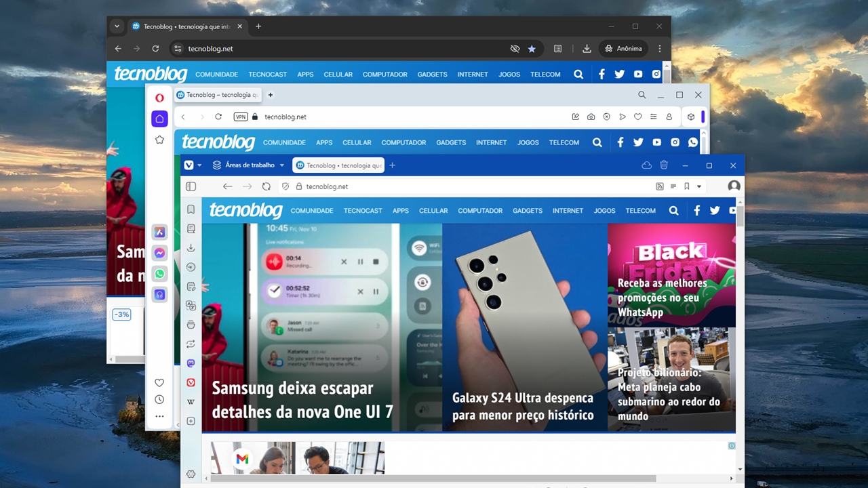Click RSS feed icon in Vivaldi address bar
This screenshot has width=868, height=488.
tap(660, 186)
